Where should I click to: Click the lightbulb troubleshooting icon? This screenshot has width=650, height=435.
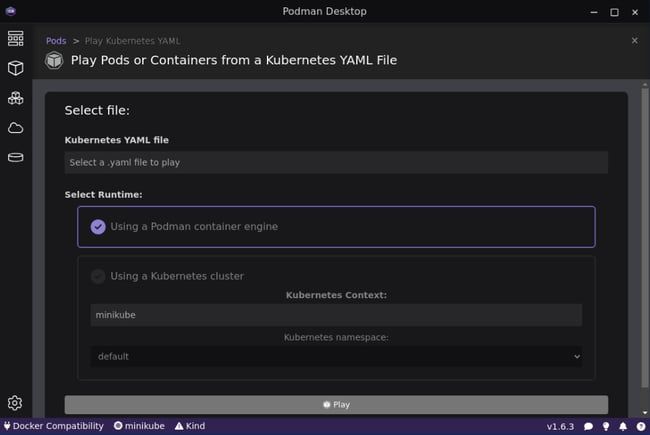click(x=606, y=426)
